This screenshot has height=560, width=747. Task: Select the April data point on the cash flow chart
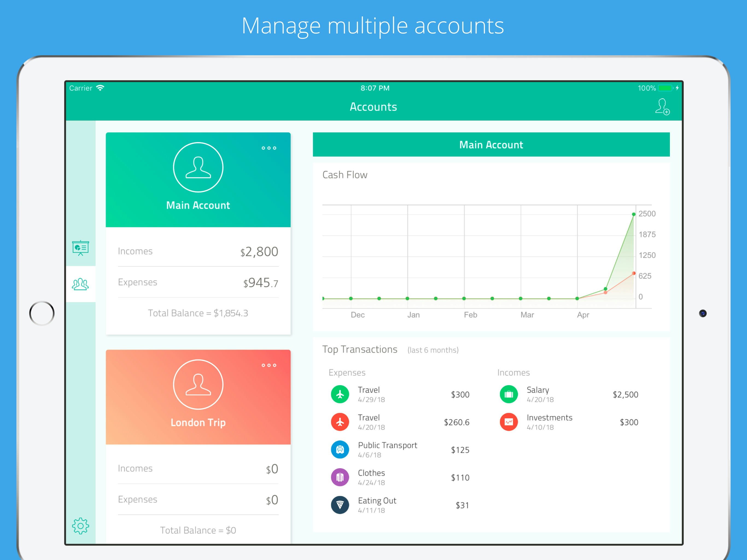point(577,299)
